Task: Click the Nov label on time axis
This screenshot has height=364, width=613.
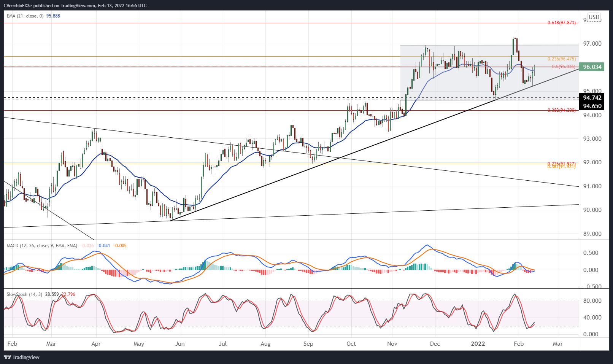Action: click(x=392, y=344)
